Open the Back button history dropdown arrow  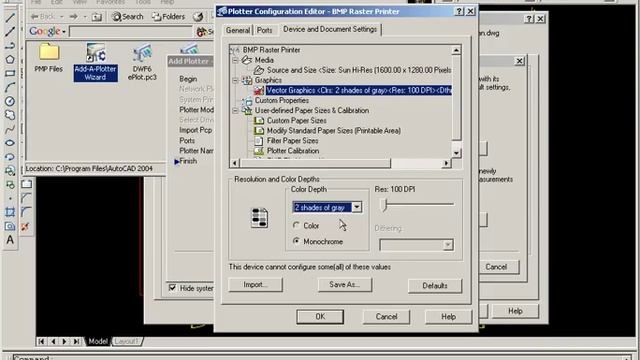pos(61,17)
